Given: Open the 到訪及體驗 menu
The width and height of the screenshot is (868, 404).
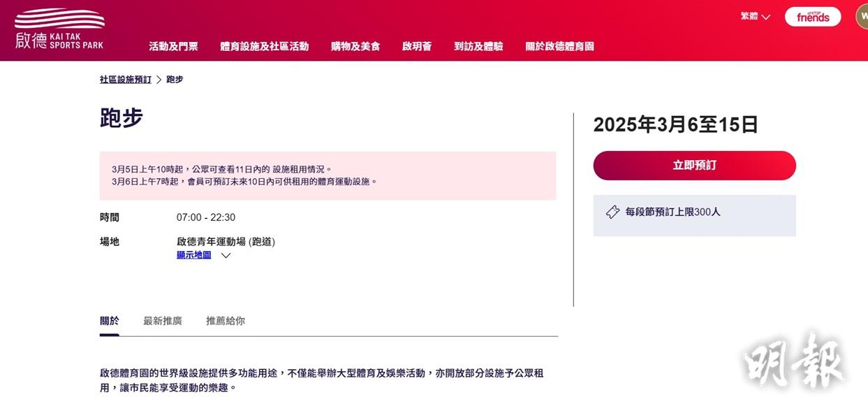Looking at the screenshot, I should pos(478,46).
